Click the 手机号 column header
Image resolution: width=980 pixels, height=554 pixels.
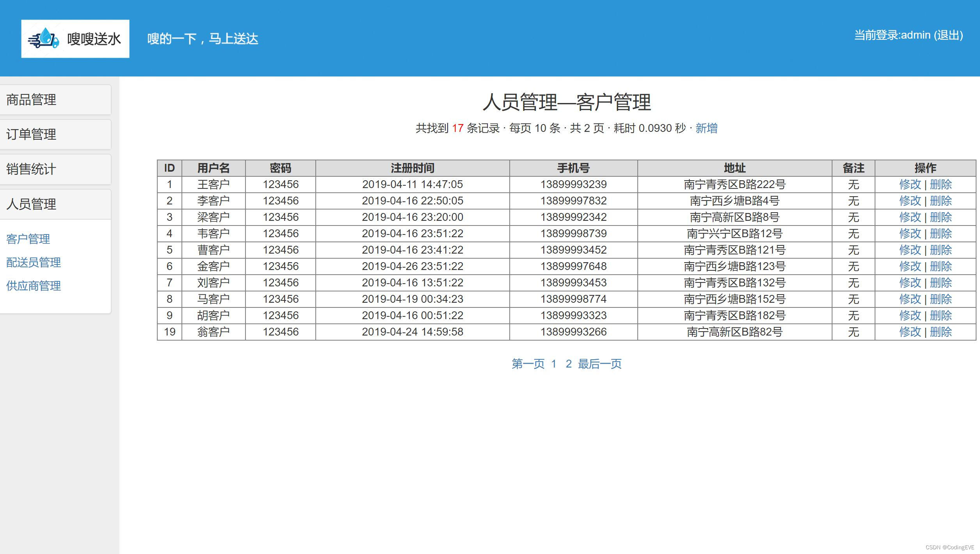[573, 168]
